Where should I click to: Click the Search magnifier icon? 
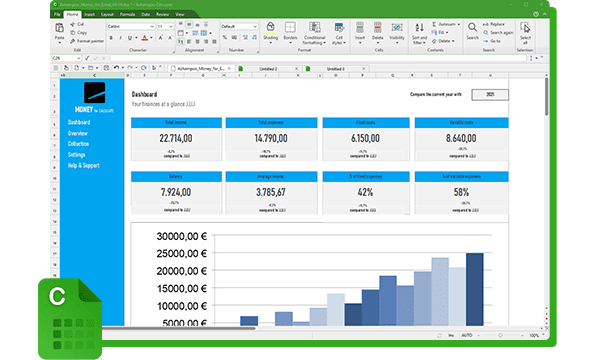point(472,28)
